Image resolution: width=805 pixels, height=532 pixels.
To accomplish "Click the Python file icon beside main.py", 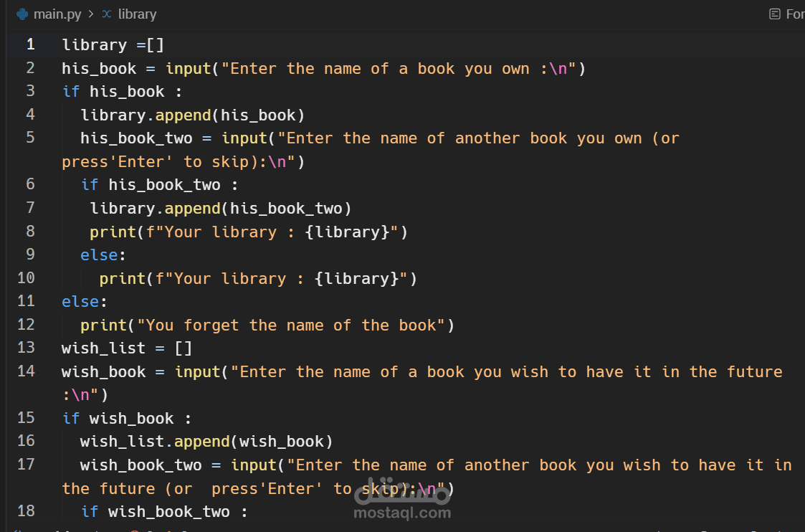I will 22,14.
